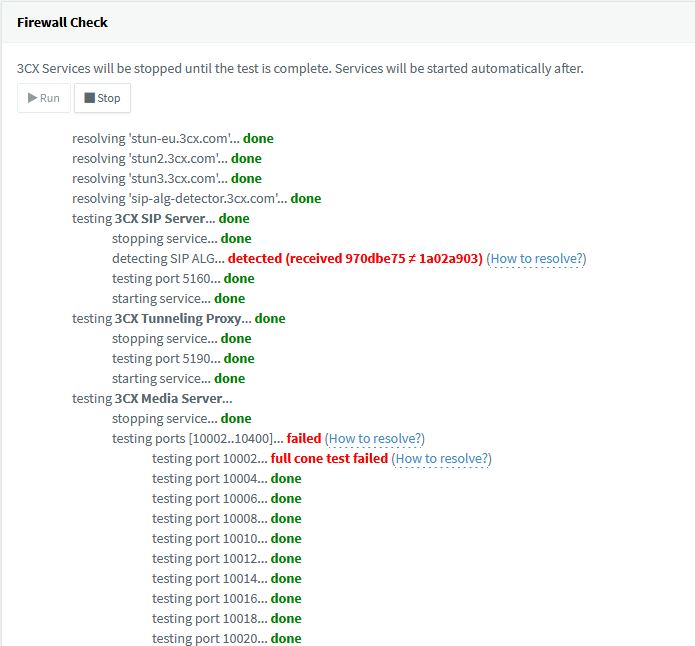
Task: Click the Run button
Action: click(43, 98)
